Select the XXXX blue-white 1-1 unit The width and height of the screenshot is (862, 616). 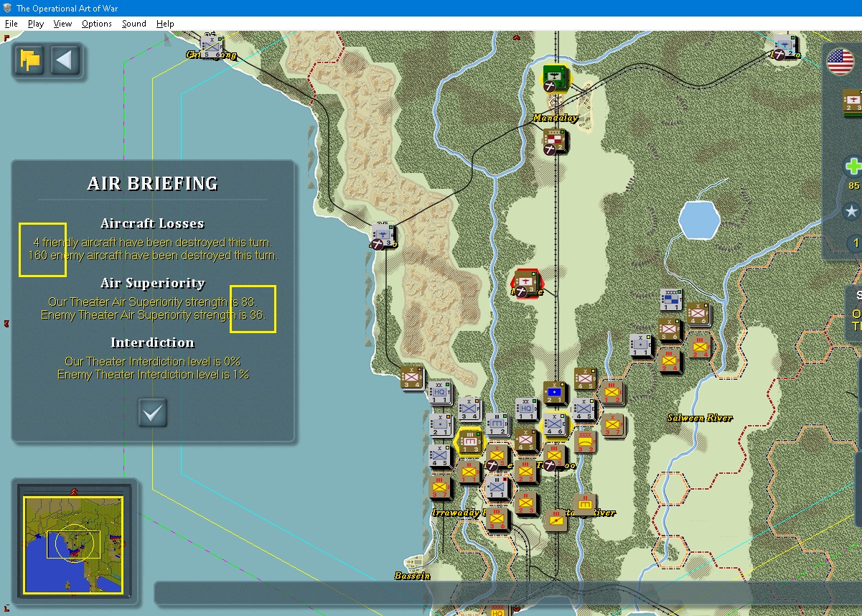pos(671,300)
